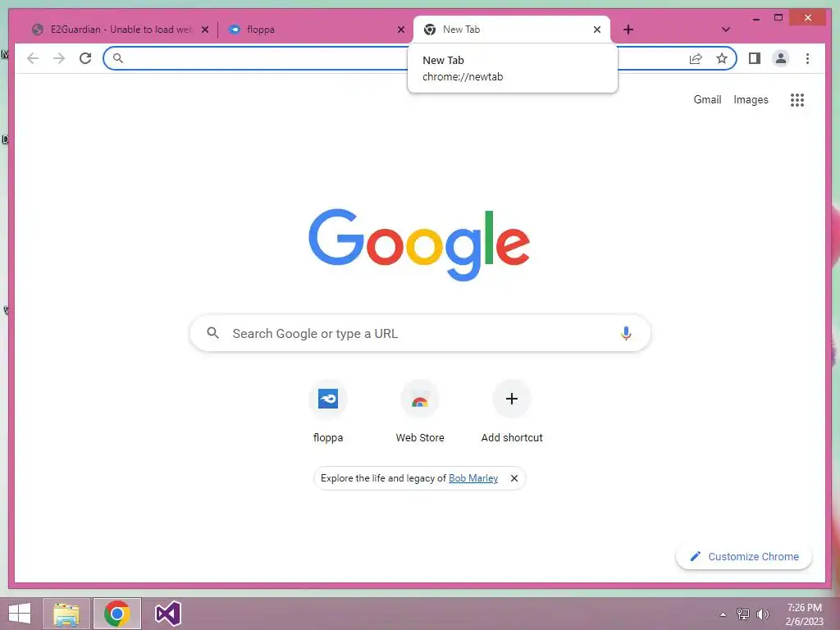The image size is (840, 630).
Task: Minimize the Chrome window
Action: coord(756,18)
